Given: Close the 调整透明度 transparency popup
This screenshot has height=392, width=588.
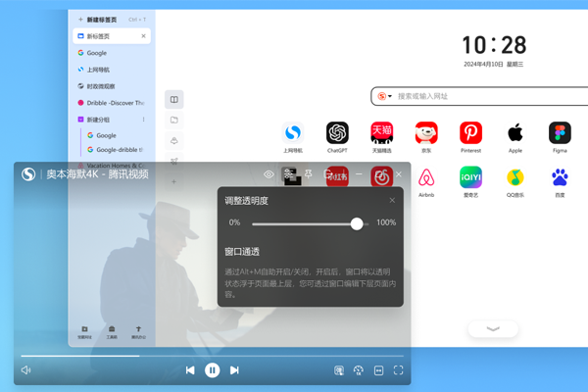Looking at the screenshot, I should [392, 201].
